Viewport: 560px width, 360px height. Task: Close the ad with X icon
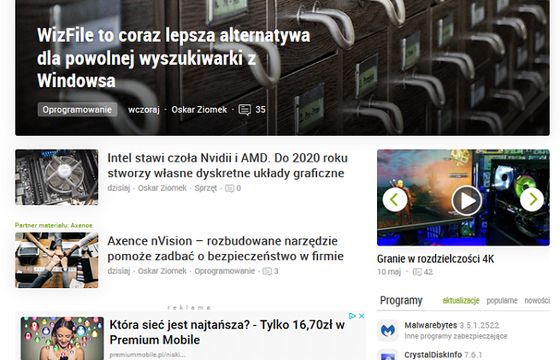coord(361,316)
